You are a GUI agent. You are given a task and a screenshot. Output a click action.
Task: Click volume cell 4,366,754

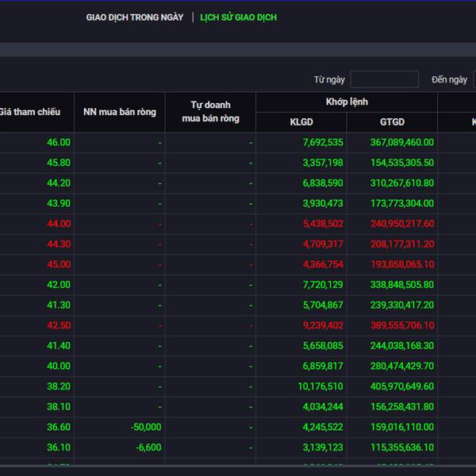click(323, 264)
